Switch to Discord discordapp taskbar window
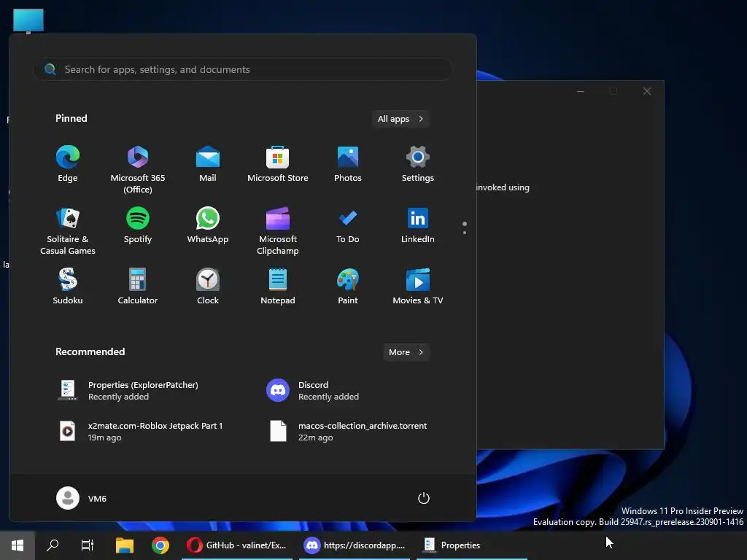 point(355,545)
